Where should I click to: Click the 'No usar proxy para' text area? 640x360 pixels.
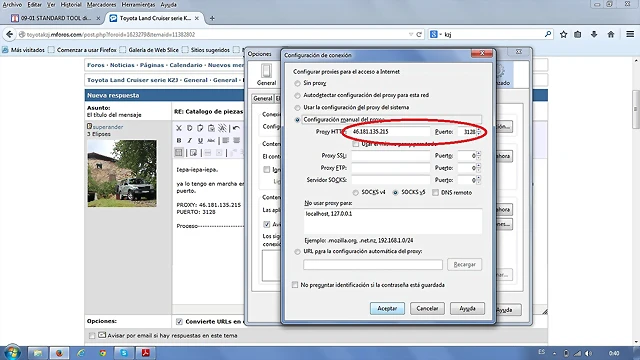(x=393, y=221)
